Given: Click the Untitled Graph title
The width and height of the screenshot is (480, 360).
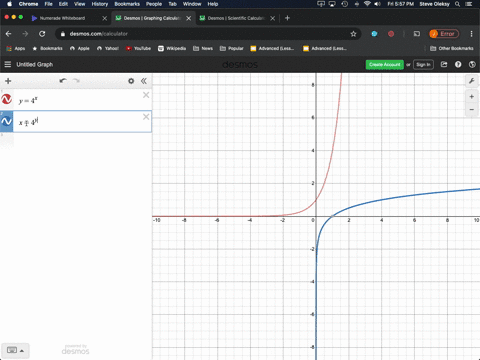Looking at the screenshot, I should tap(35, 64).
